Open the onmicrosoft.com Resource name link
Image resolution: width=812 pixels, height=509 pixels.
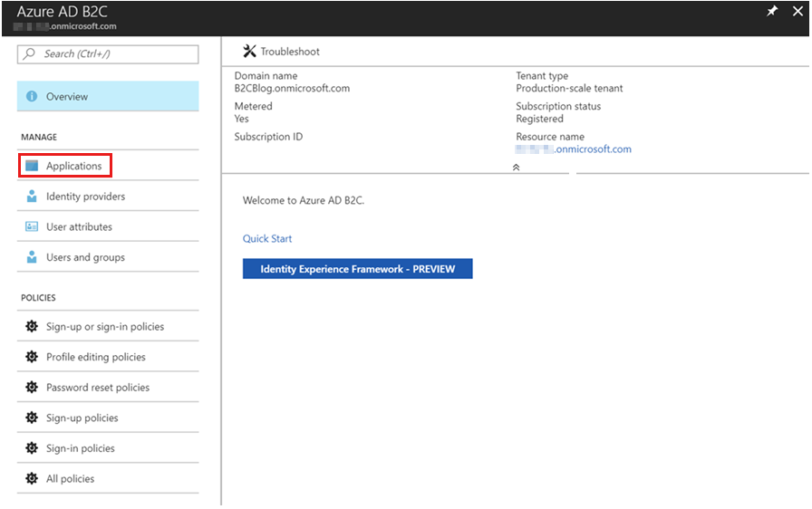574,149
